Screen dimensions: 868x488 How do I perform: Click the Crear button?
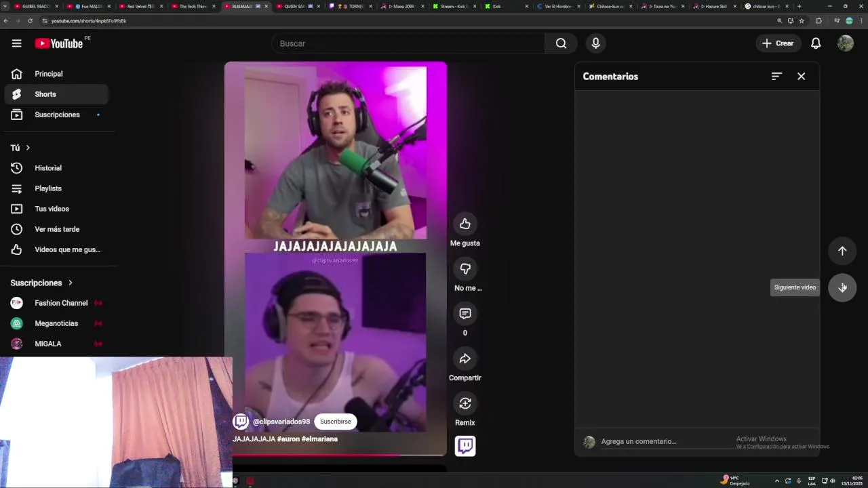pyautogui.click(x=778, y=43)
